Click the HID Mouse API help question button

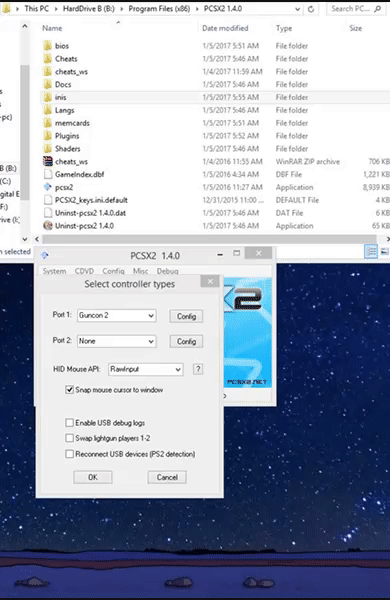click(x=198, y=369)
